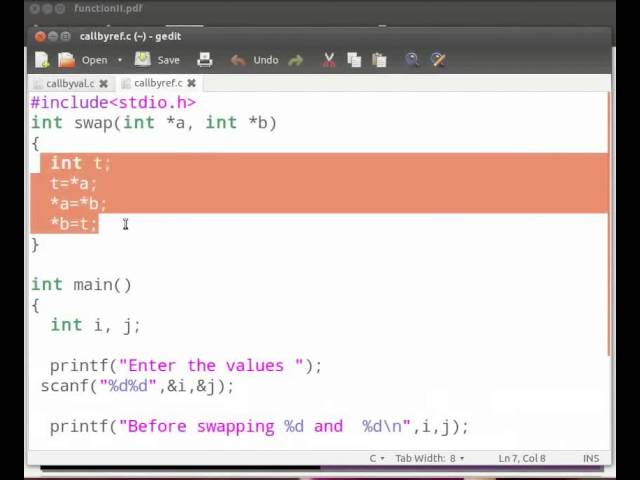The image size is (640, 480).
Task: Click the vertical scrollbar of the editor
Action: coord(609,224)
